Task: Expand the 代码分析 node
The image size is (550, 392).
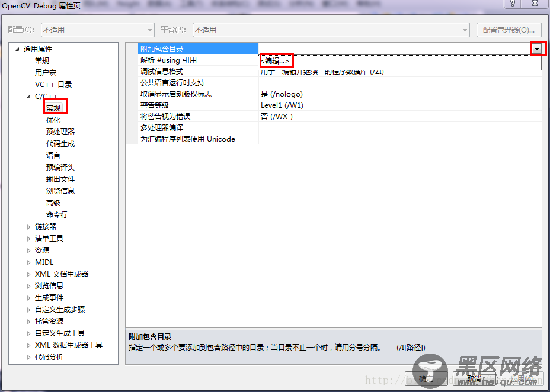Action: [29, 357]
